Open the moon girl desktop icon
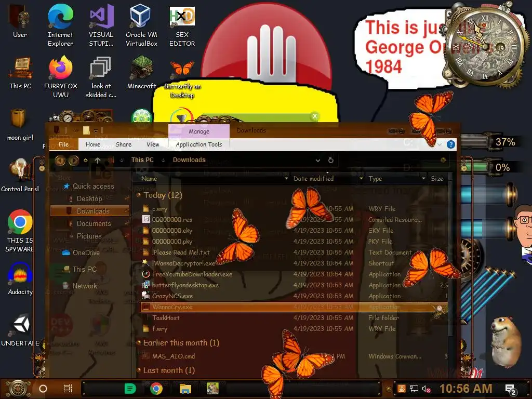Screen dimensions: 532x399 point(20,124)
